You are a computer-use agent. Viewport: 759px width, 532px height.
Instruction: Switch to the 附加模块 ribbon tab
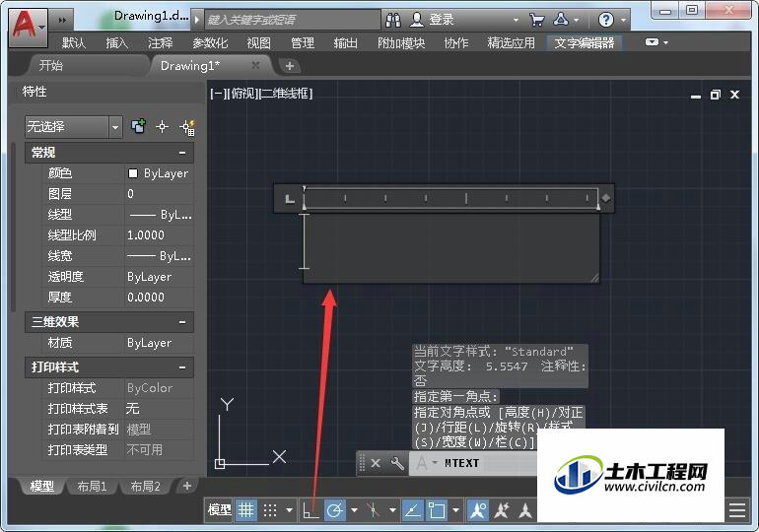[401, 43]
